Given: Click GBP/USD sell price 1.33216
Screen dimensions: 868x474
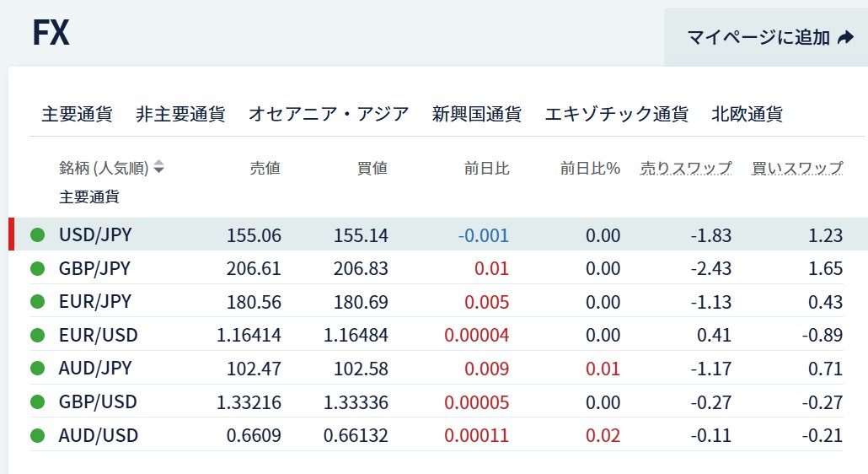Looking at the screenshot, I should pyautogui.click(x=249, y=402).
